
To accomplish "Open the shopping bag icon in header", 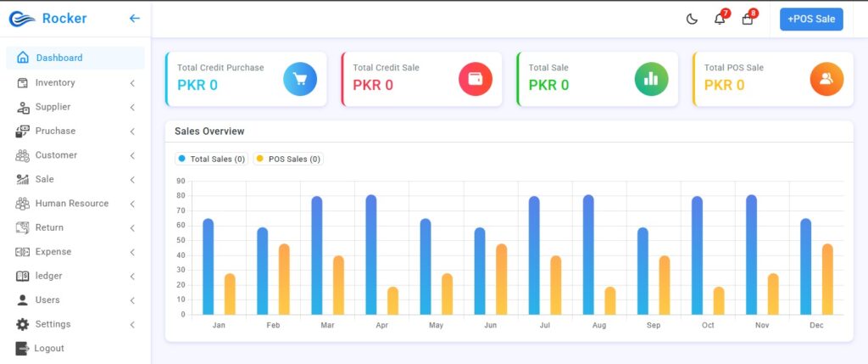I will [x=747, y=20].
